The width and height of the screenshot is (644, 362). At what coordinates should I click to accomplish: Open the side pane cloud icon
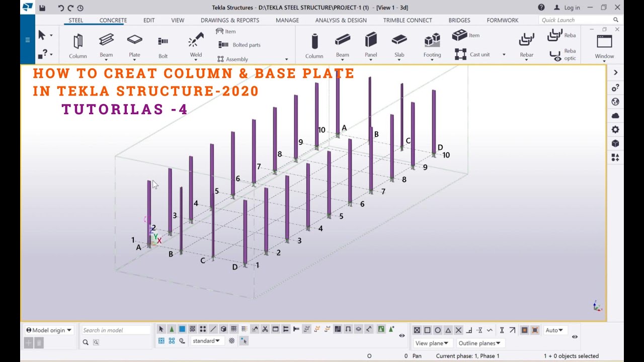click(615, 116)
